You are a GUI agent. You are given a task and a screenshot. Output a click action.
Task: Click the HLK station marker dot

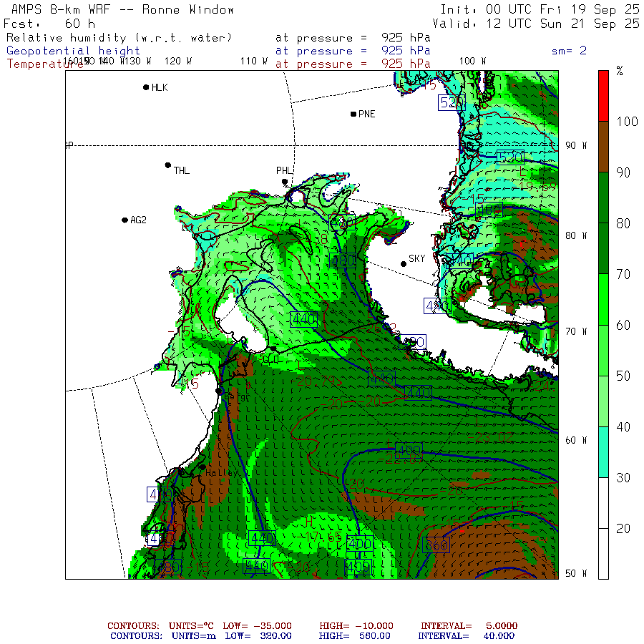(146, 87)
